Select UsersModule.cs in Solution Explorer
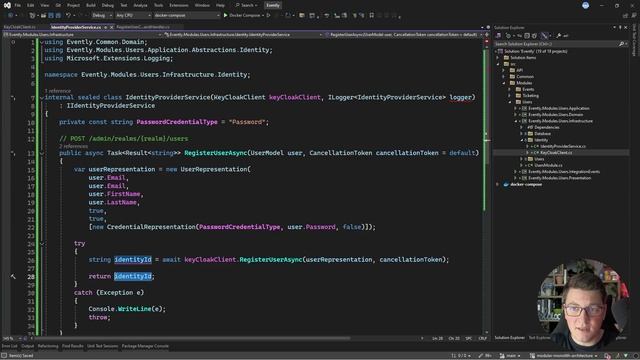This screenshot has width=640, height=360. click(x=548, y=165)
